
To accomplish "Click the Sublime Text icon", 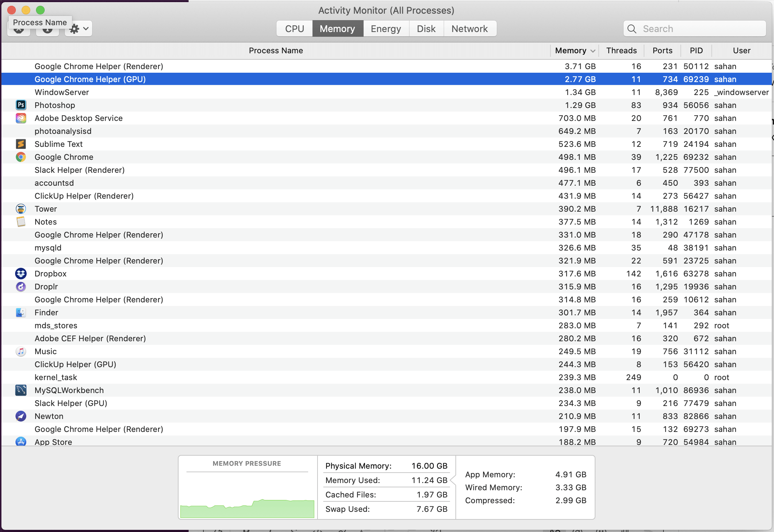I will pyautogui.click(x=21, y=144).
